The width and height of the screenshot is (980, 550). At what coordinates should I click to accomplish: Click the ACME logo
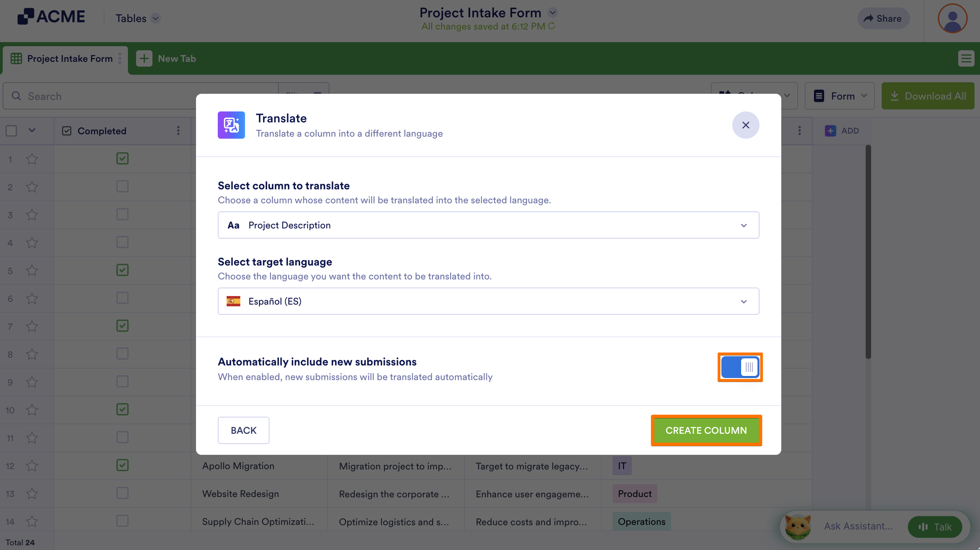[51, 17]
